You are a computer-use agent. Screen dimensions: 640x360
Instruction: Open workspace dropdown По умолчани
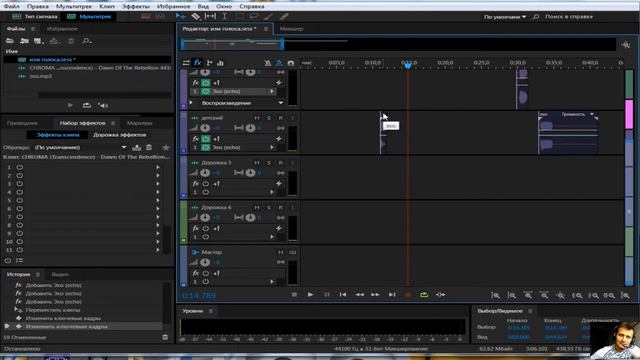click(x=504, y=17)
